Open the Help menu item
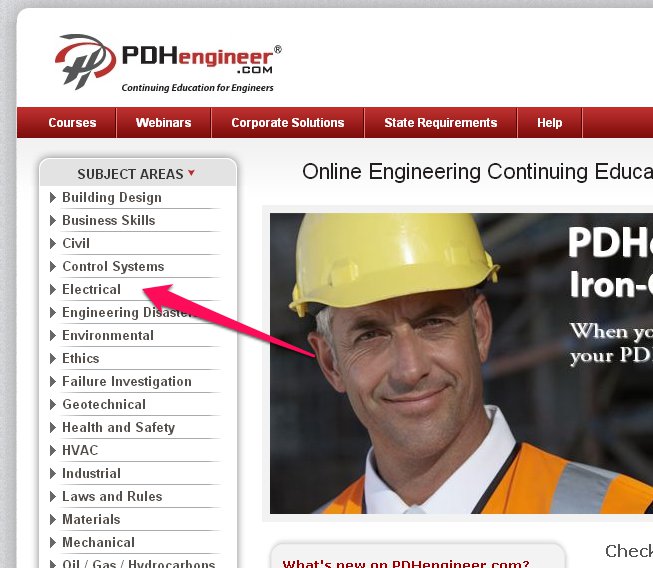The height and width of the screenshot is (568, 653). 549,122
